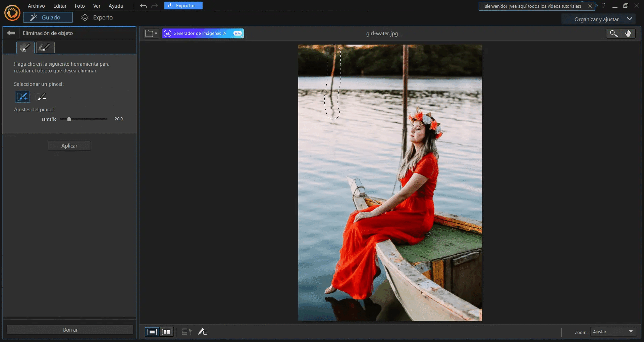644x342 pixels.
Task: Dismiss the tutorial videos welcome banner
Action: [590, 6]
